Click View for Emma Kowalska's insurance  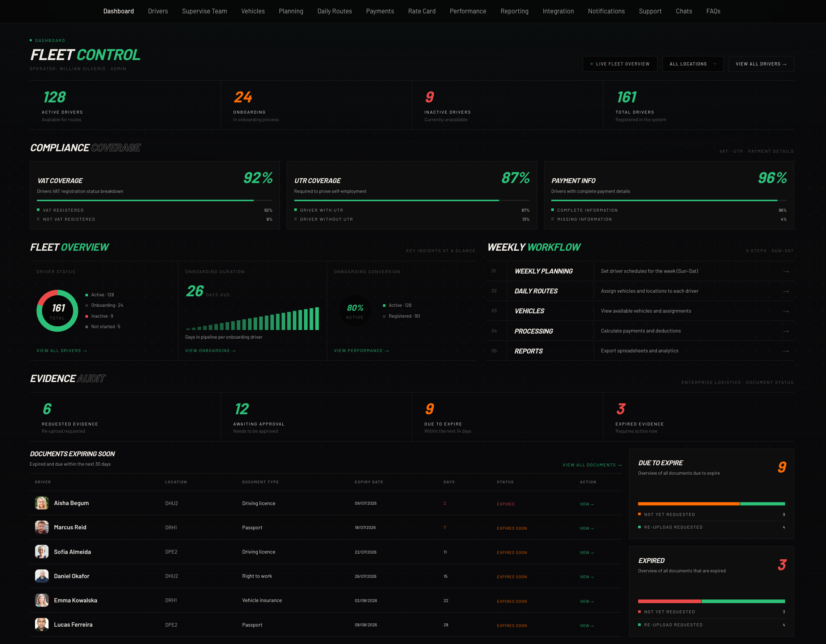click(x=587, y=601)
